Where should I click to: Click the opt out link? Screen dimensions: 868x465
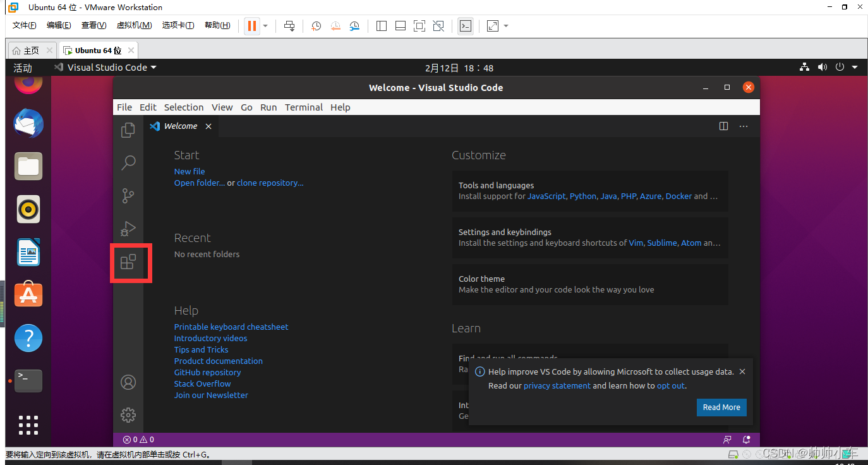tap(671, 385)
